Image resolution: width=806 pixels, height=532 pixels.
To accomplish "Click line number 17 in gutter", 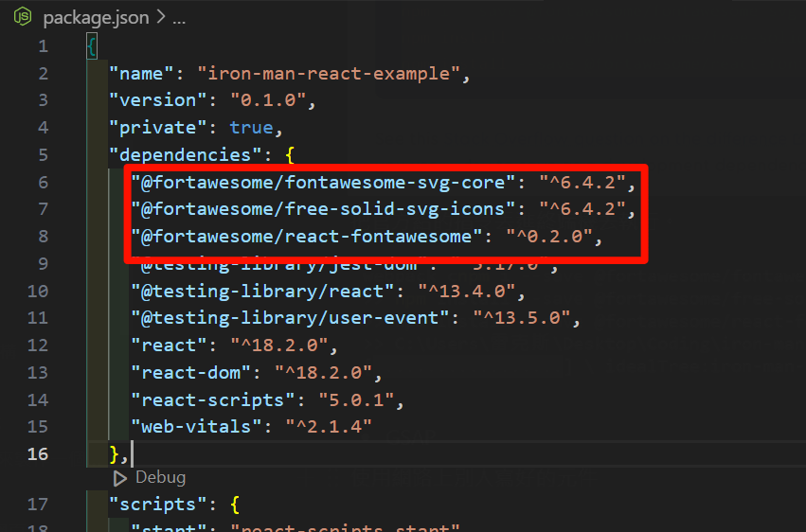I will (x=38, y=505).
